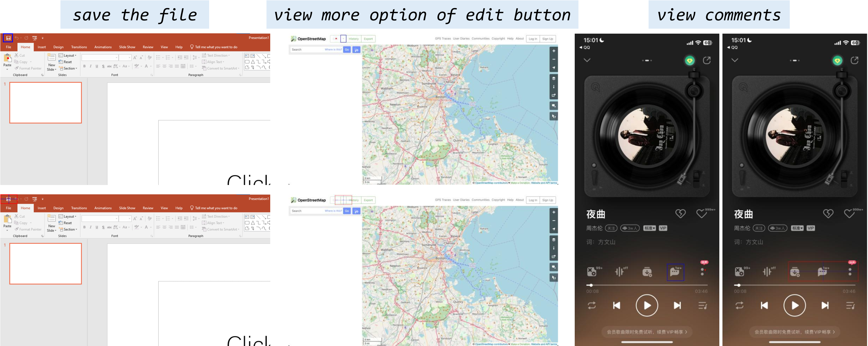868x346 pixels.
Task: Open Align Text dropdown in the lower PowerPoint ribbon
Action: pyautogui.click(x=213, y=223)
